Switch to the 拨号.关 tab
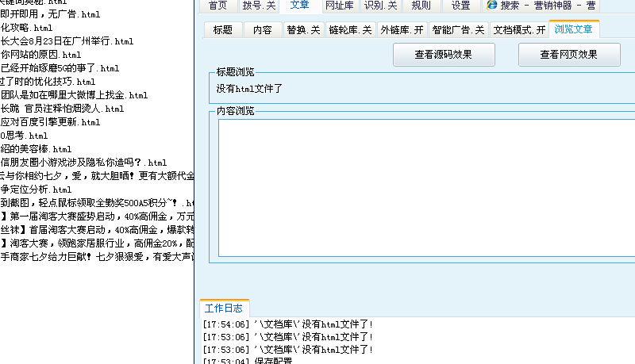 click(258, 5)
